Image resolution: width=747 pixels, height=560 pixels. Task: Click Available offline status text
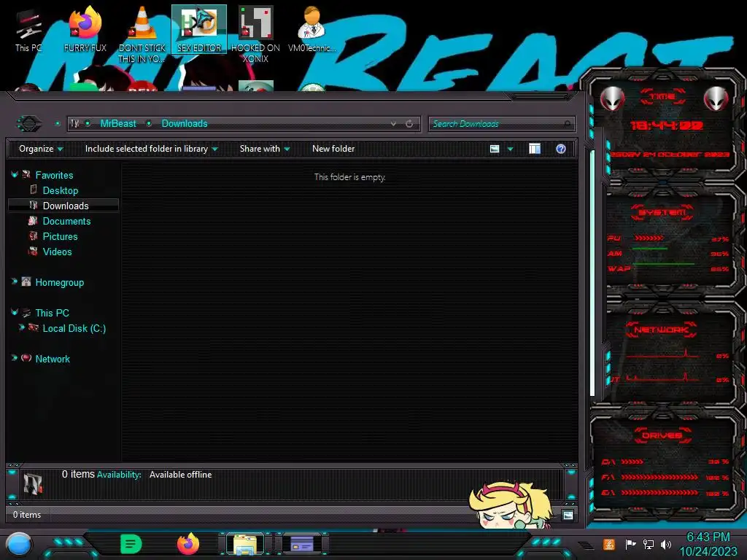pyautogui.click(x=181, y=474)
